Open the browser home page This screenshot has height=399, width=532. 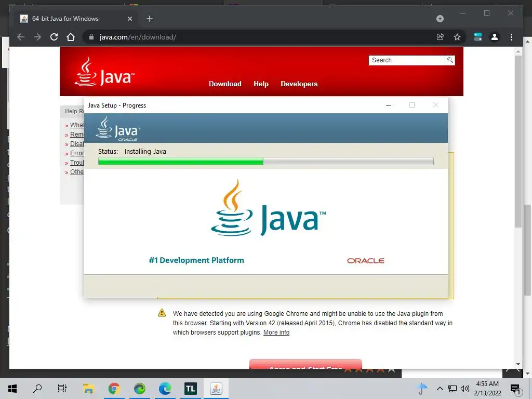[x=71, y=37]
